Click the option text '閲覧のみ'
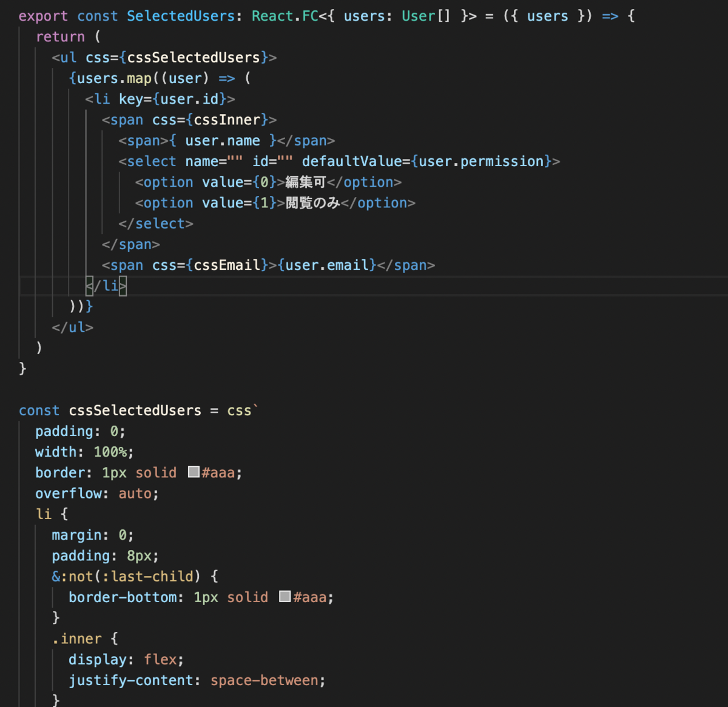Viewport: 728px width, 707px height. coord(313,203)
